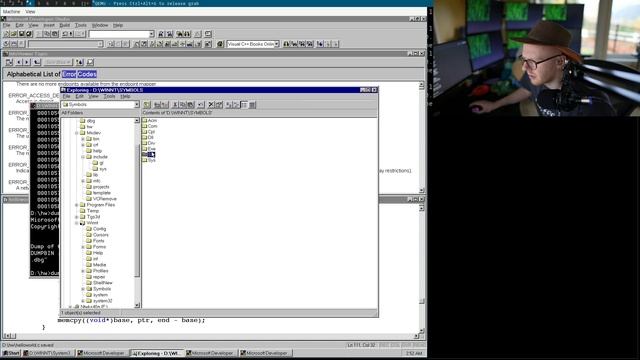Viewport: 640px width, 360px height.
Task: Select the Dll folder in contents pane
Action: (149, 138)
